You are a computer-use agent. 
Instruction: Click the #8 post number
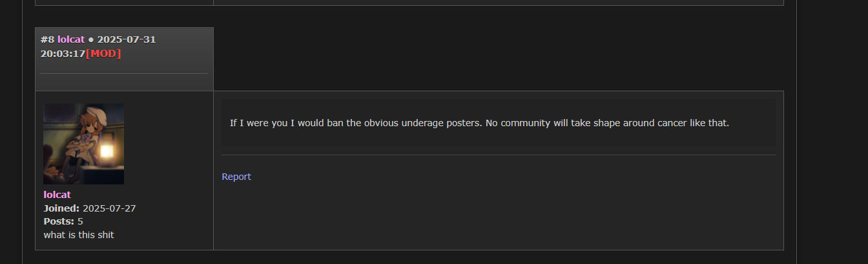[x=47, y=39]
